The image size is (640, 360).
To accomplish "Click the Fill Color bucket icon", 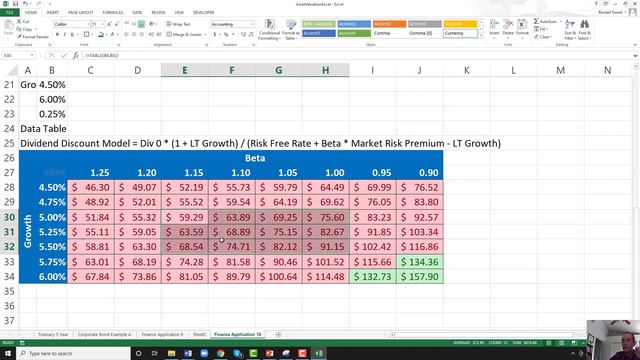I will (x=101, y=35).
